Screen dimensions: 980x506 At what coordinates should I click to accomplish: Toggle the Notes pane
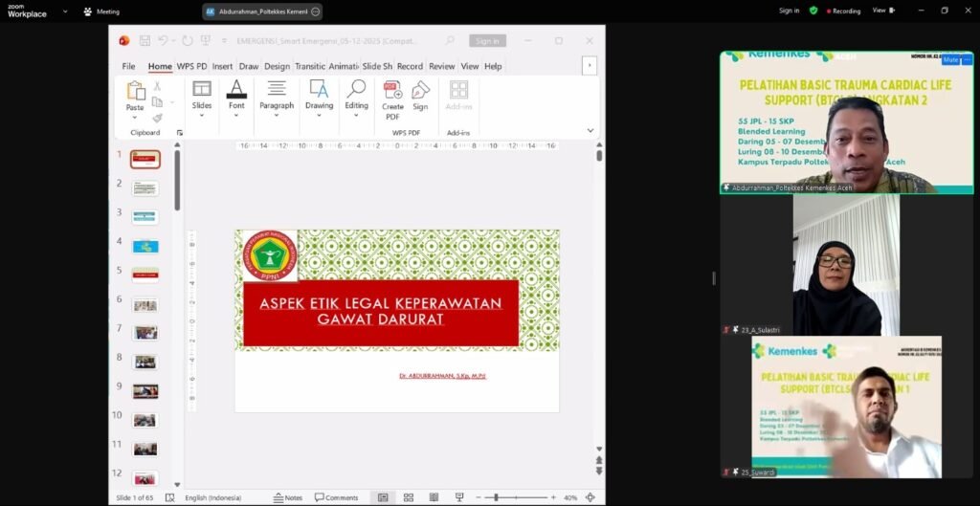pyautogui.click(x=287, y=497)
